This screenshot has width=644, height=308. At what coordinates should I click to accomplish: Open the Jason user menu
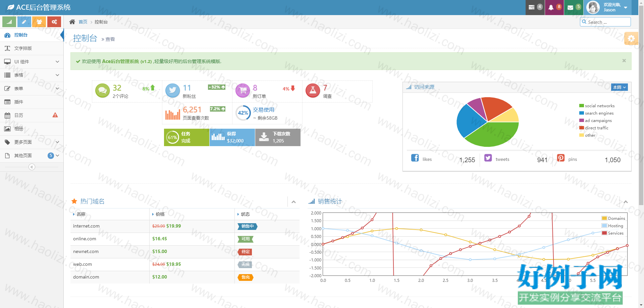pyautogui.click(x=607, y=7)
